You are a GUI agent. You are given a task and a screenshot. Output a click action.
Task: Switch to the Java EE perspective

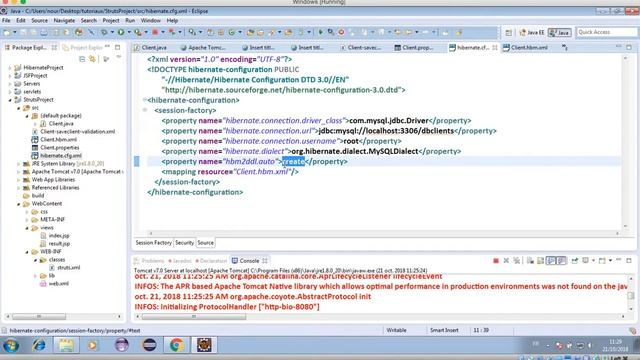[x=532, y=32]
